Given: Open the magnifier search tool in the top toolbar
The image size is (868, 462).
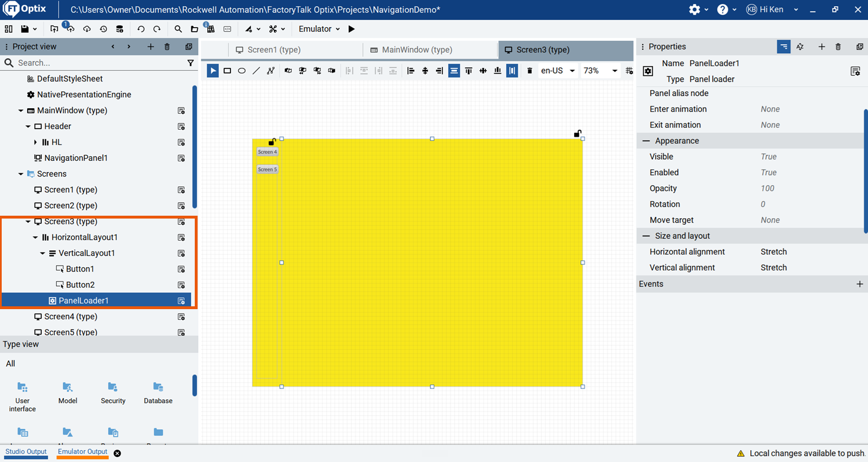Looking at the screenshot, I should point(178,29).
